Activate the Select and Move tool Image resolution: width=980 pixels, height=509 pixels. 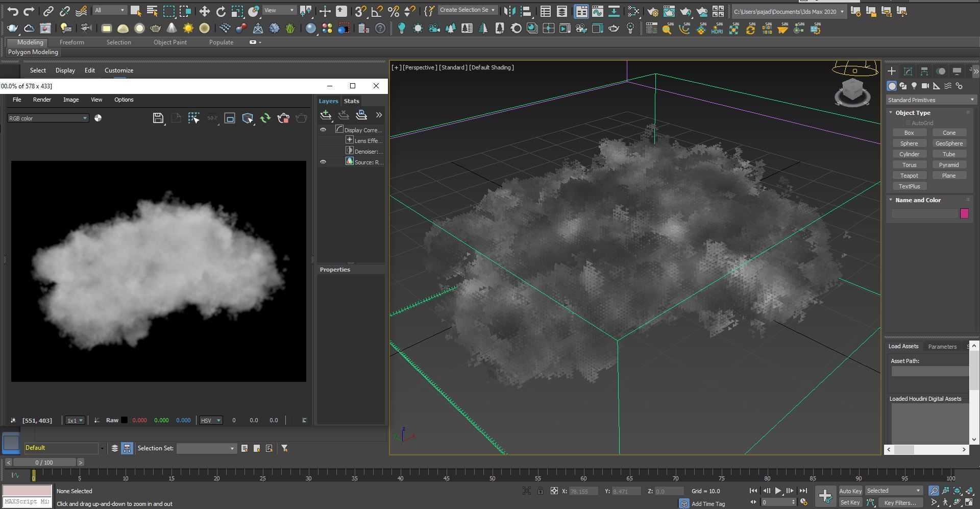click(204, 11)
